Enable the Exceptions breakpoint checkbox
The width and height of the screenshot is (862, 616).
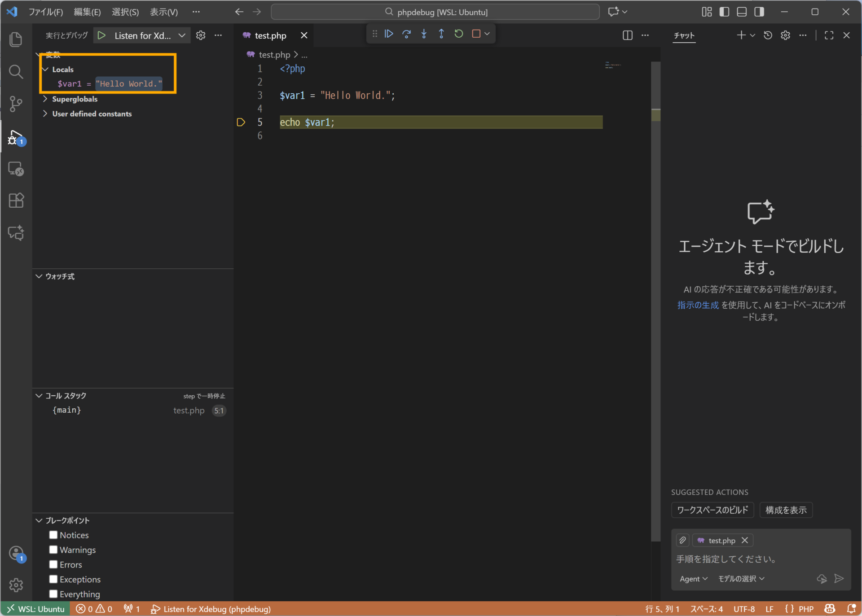click(x=53, y=579)
